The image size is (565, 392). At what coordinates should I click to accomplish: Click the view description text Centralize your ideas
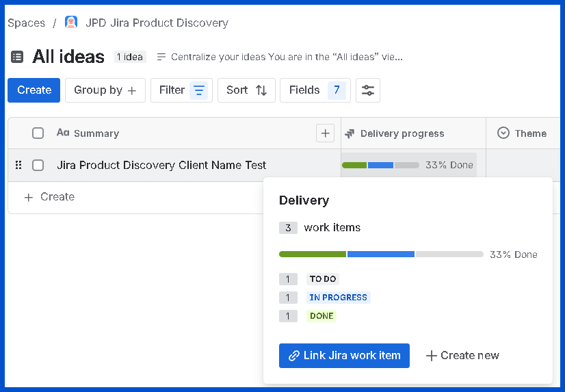tap(287, 57)
